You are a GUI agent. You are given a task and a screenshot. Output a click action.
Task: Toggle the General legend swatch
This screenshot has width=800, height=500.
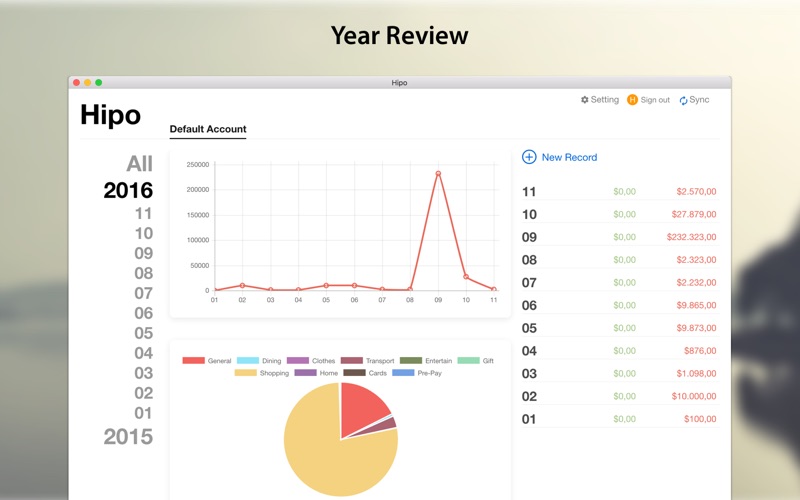click(x=193, y=360)
